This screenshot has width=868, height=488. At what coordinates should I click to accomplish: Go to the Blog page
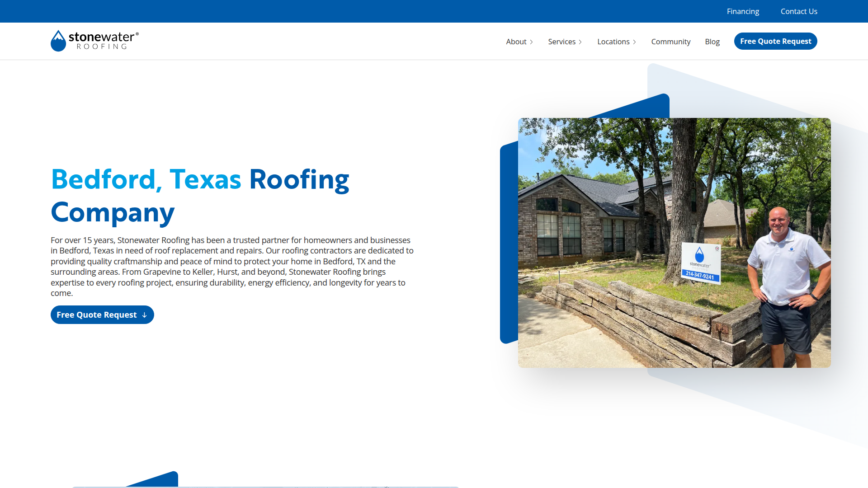pos(712,42)
